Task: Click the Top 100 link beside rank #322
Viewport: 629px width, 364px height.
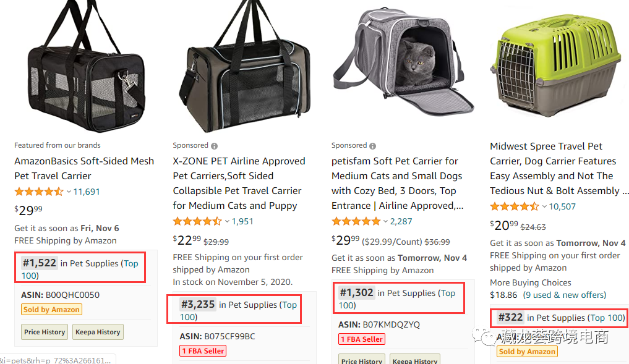Action: [607, 318]
